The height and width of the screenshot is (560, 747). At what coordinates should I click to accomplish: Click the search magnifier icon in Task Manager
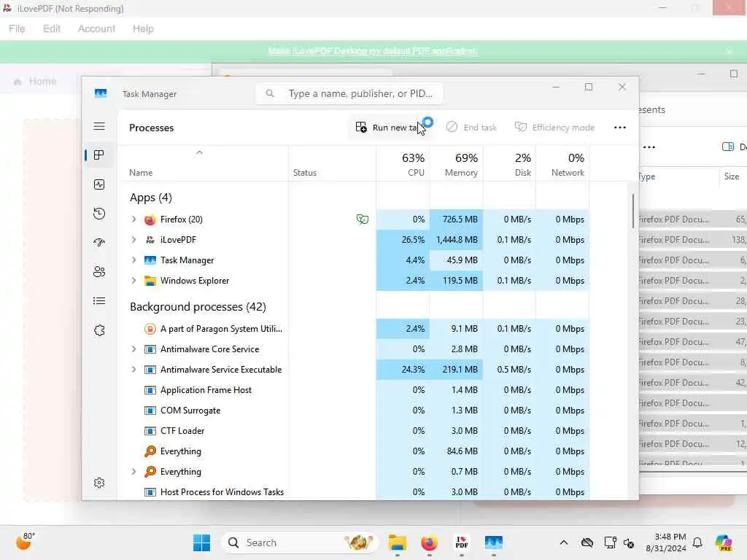coord(270,93)
